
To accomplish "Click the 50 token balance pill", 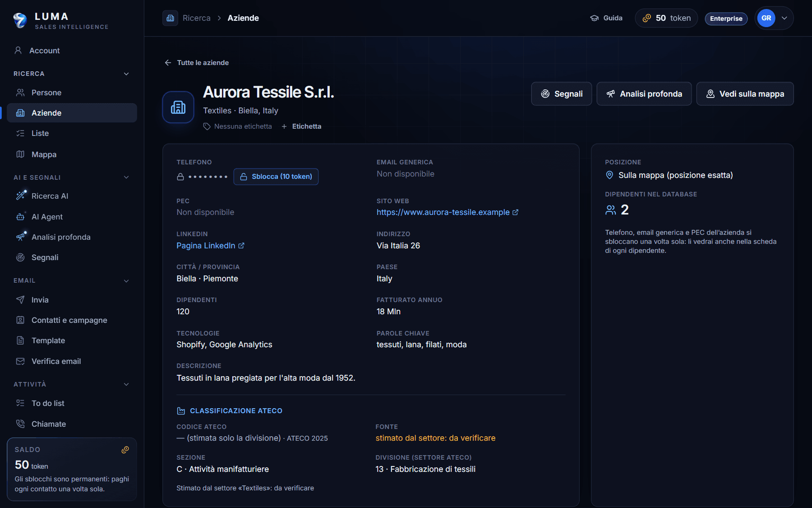I will click(x=666, y=18).
